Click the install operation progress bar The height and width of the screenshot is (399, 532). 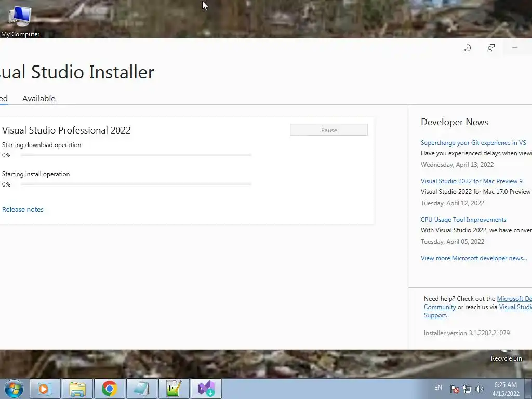[136, 184]
